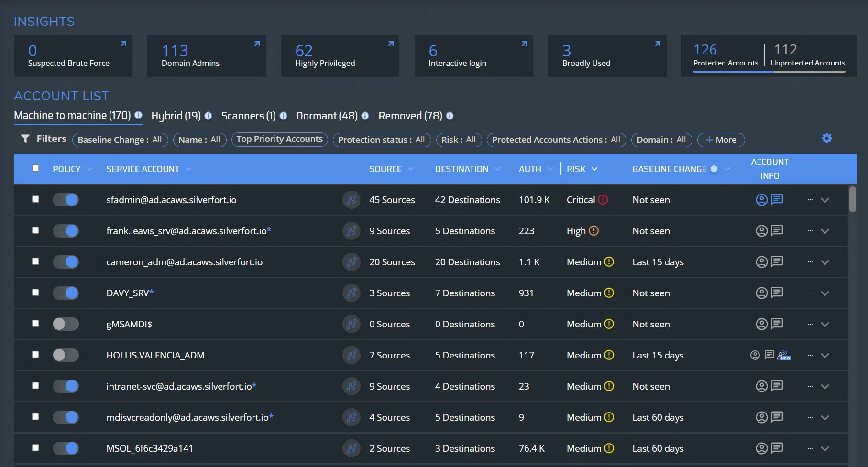Open table settings gear icon
The height and width of the screenshot is (467, 868).
pyautogui.click(x=826, y=139)
